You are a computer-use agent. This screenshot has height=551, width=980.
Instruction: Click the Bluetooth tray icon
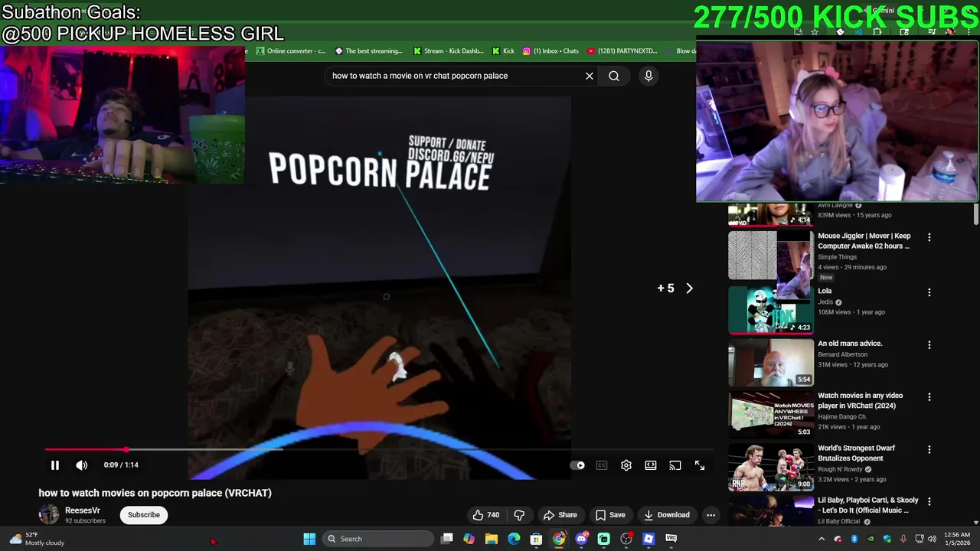[x=854, y=539]
